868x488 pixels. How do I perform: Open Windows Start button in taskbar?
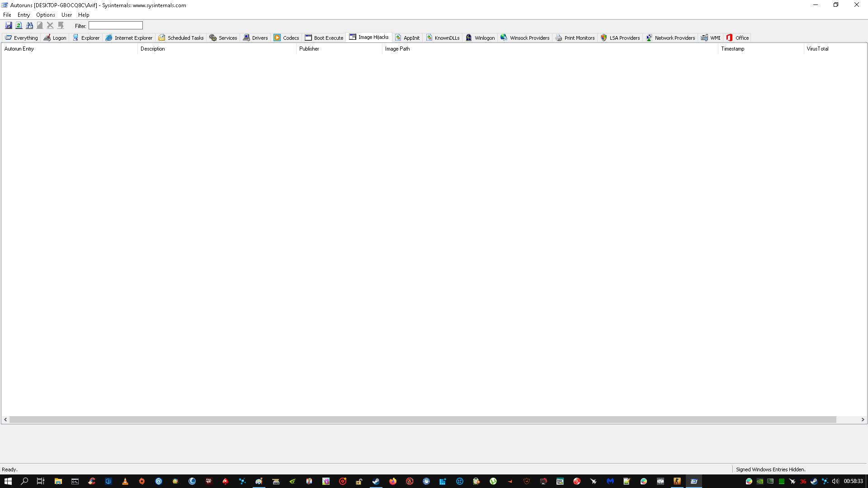pos(8,481)
